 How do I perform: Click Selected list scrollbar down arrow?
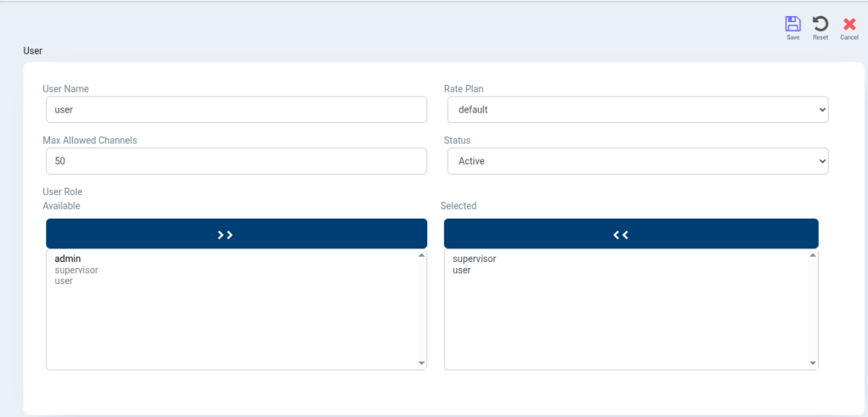click(814, 364)
